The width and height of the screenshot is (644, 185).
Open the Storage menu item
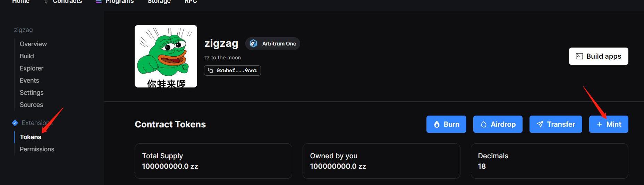pyautogui.click(x=159, y=2)
